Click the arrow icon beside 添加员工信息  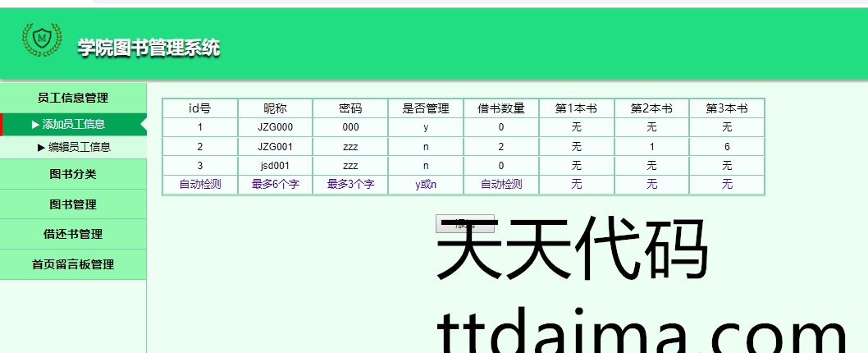pos(35,125)
